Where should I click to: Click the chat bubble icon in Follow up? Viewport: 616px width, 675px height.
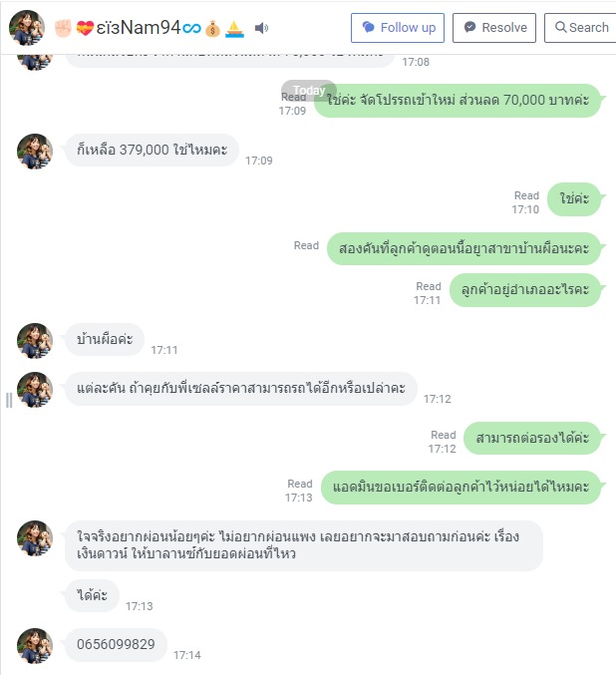tap(368, 27)
